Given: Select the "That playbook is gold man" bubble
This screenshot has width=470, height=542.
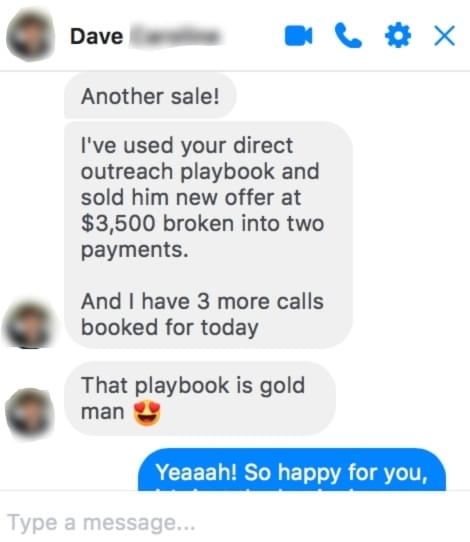Looking at the screenshot, I should [x=200, y=399].
